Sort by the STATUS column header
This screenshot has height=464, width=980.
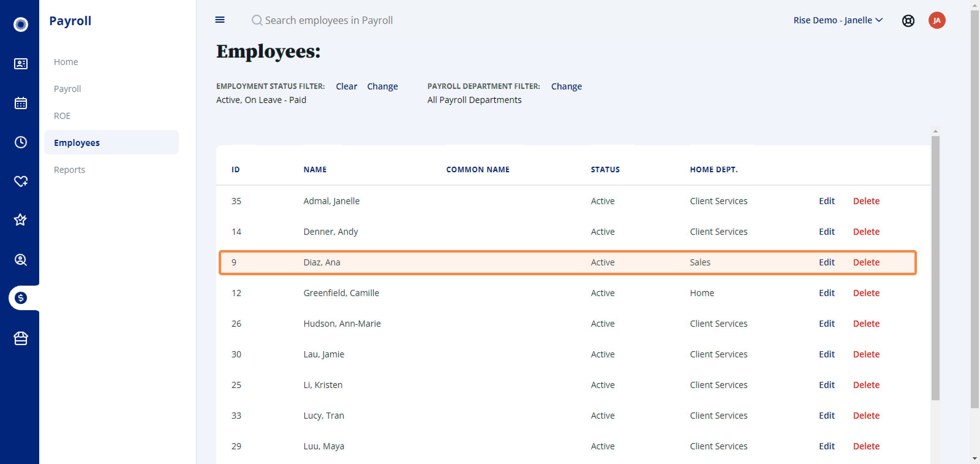pyautogui.click(x=605, y=169)
